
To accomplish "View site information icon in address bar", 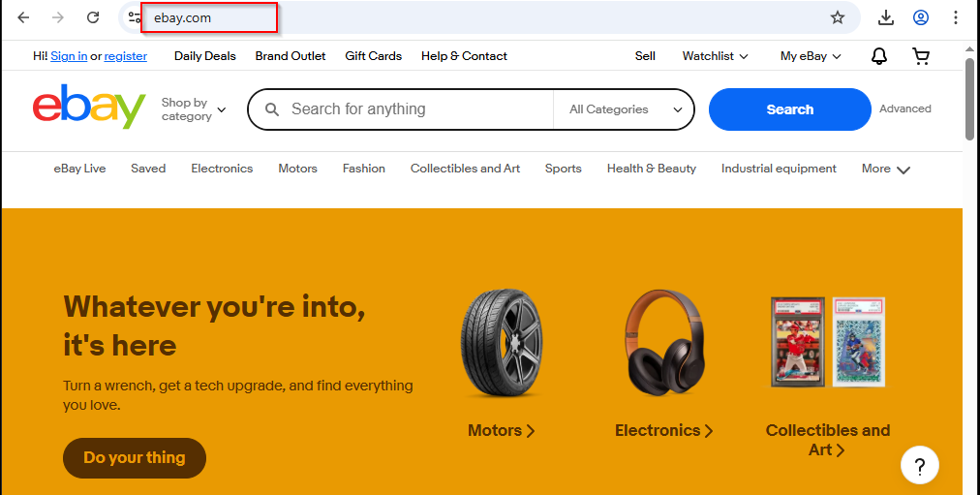I will [x=135, y=17].
